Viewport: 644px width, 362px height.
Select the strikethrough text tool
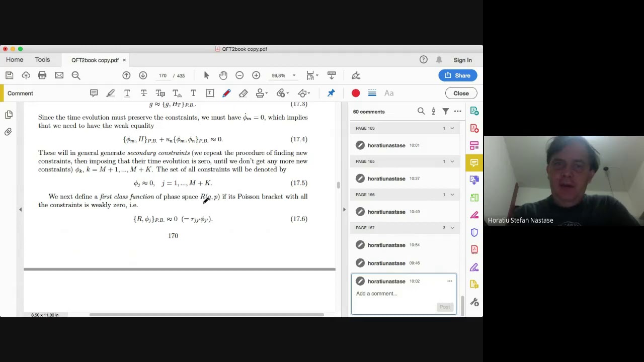click(x=143, y=93)
